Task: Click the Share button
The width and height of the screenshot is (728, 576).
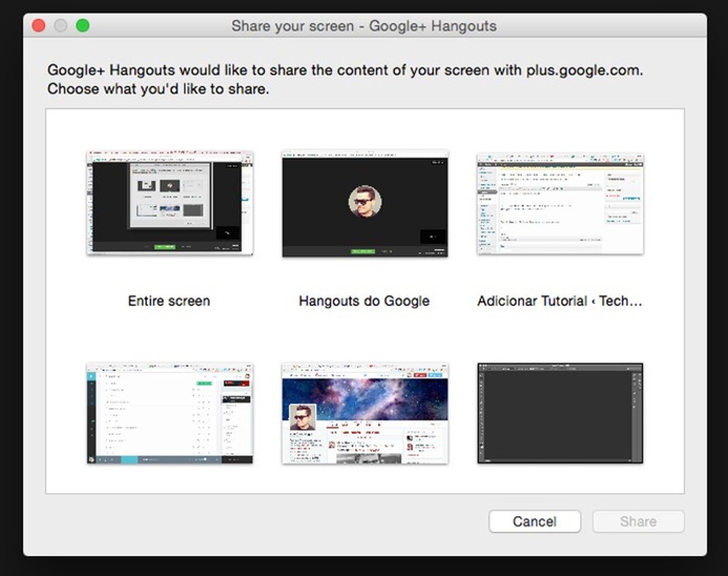Action: coord(638,521)
